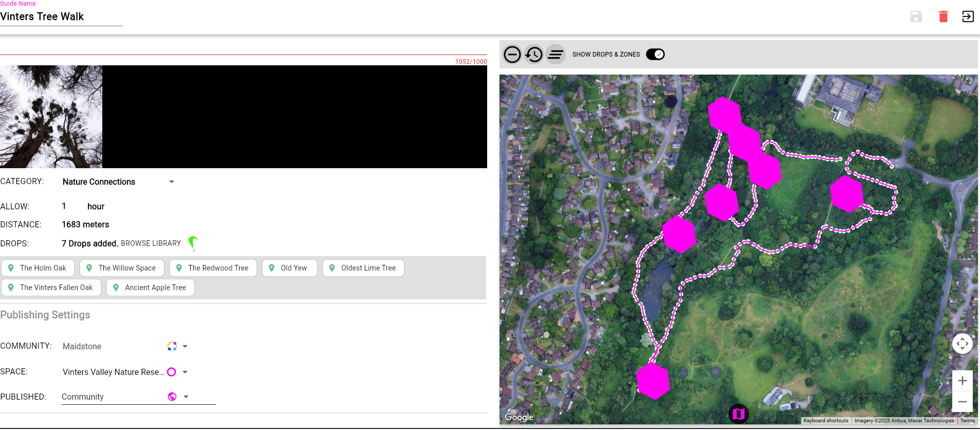Expand the Category dropdown arrow
The width and height of the screenshot is (980, 430).
172,182
